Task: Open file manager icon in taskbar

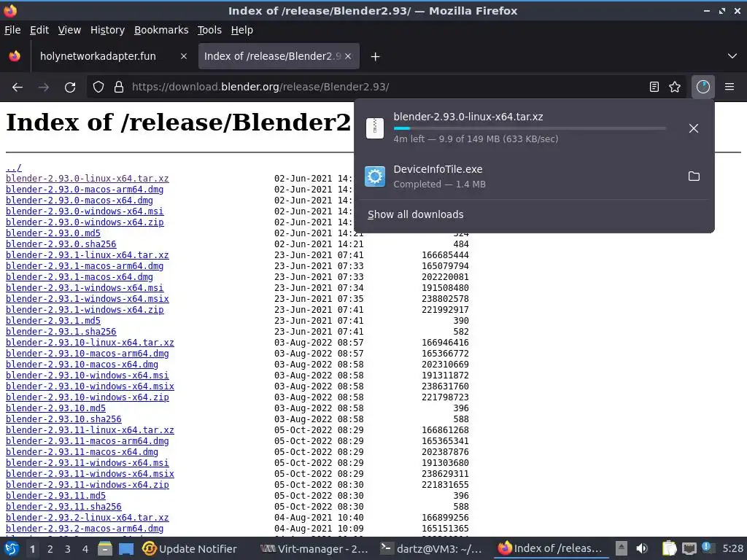Action: [x=105, y=549]
